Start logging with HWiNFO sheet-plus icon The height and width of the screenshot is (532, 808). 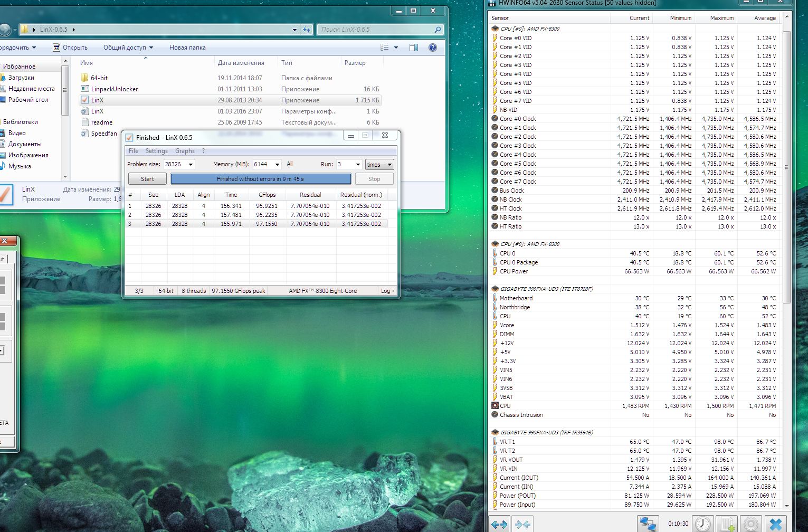pos(728,524)
